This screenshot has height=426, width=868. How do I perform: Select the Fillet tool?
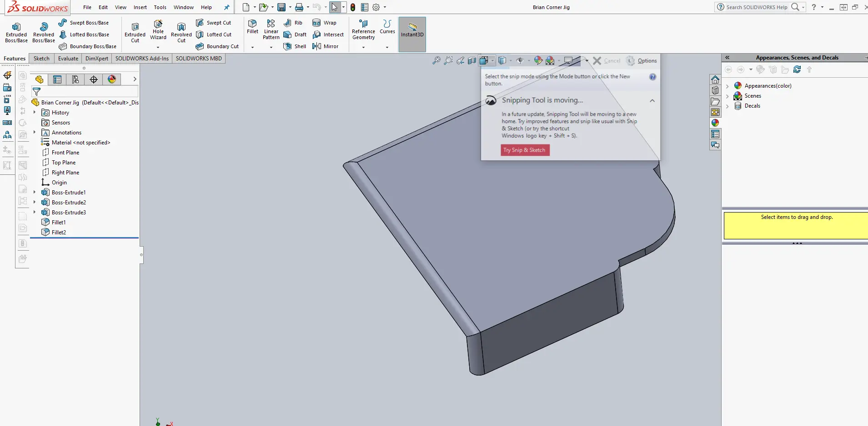click(x=252, y=27)
